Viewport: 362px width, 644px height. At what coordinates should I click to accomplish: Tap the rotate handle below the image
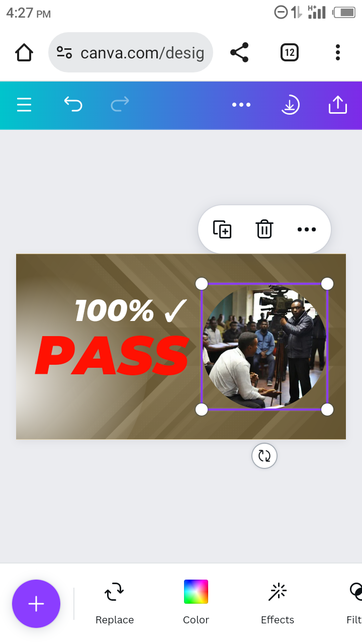pyautogui.click(x=264, y=456)
